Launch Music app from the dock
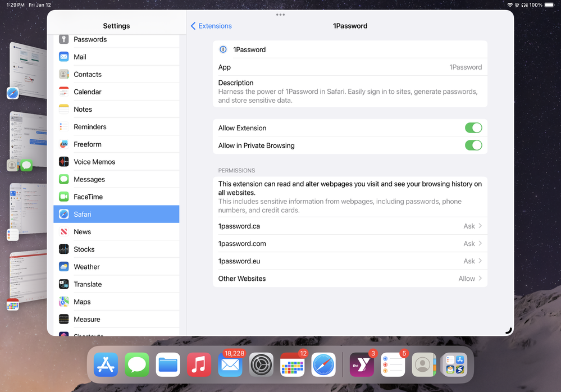561x392 pixels. 199,365
